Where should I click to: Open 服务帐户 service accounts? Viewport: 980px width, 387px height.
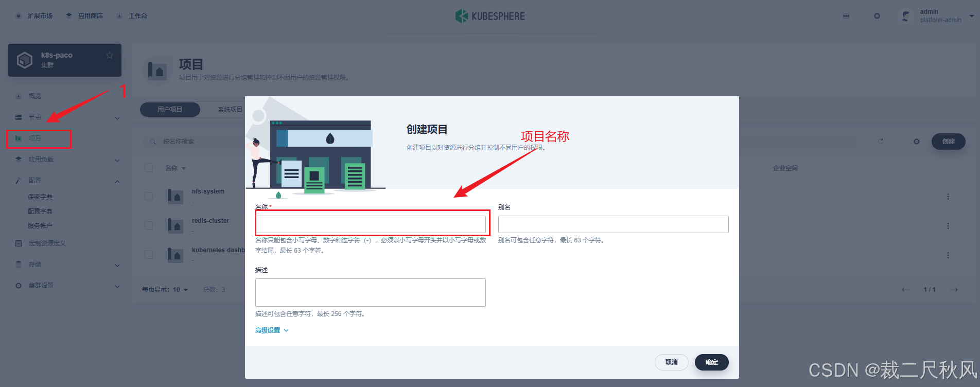coord(40,226)
